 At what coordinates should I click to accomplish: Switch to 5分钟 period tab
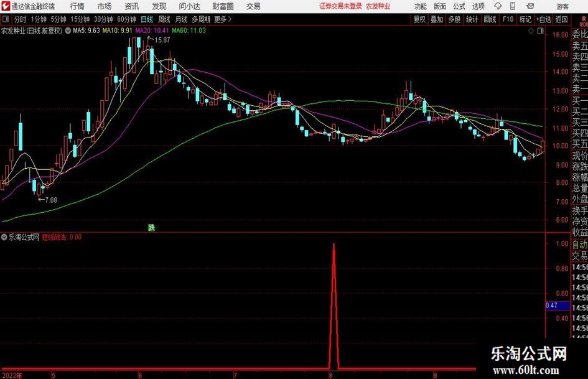tap(58, 19)
